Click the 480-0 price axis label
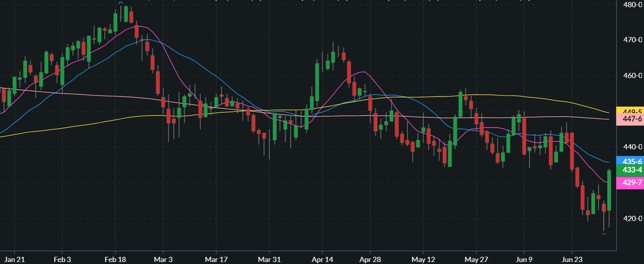This screenshot has width=644, height=264. 633,5
